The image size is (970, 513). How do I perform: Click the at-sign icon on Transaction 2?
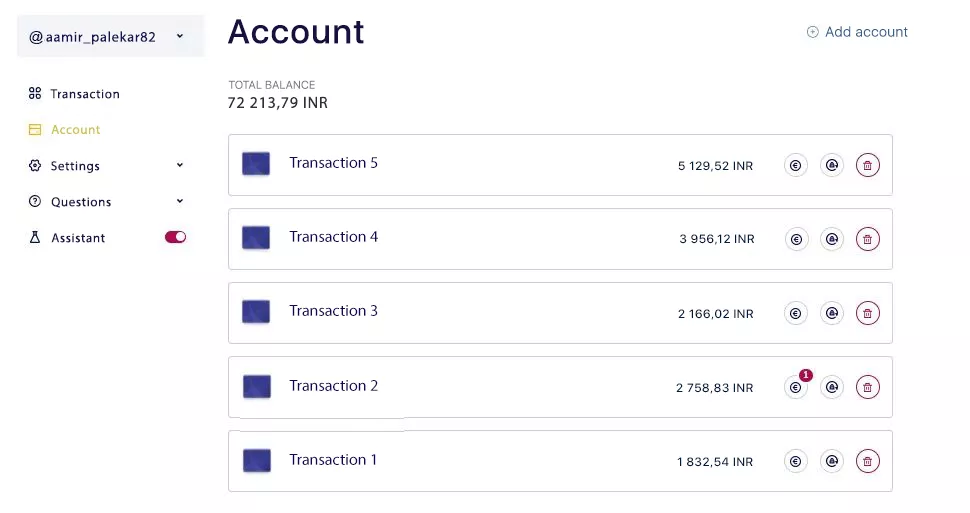(x=831, y=387)
